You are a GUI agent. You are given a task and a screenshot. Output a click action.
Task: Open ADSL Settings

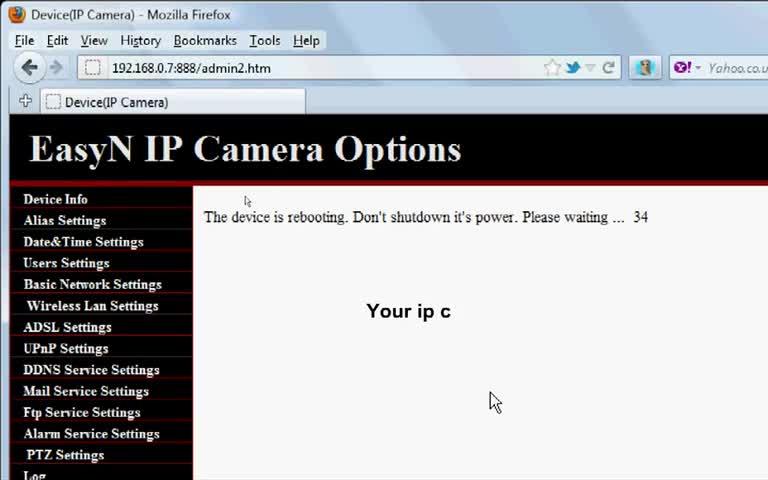[67, 327]
